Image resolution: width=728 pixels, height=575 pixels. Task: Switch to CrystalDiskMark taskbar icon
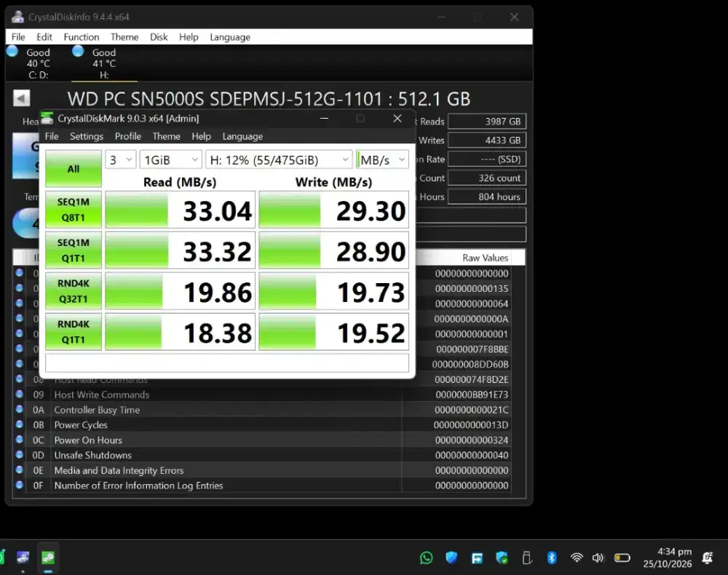tap(48, 557)
